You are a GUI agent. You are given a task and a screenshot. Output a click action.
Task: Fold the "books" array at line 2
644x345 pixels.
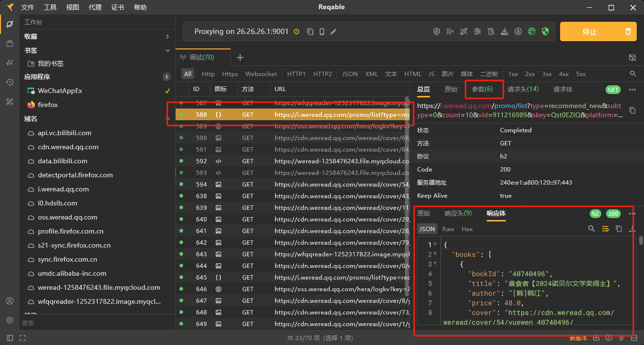tap(435, 254)
